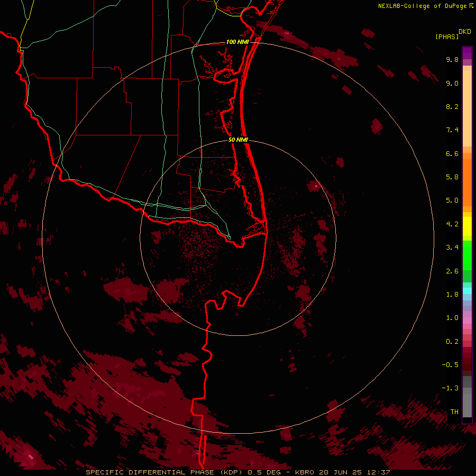Click the purple swatch atop the legend
The width and height of the screenshot is (476, 476).
[467, 53]
